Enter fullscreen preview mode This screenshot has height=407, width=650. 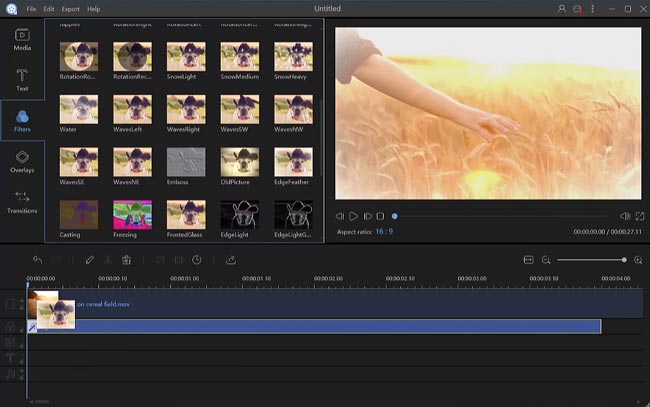640,216
